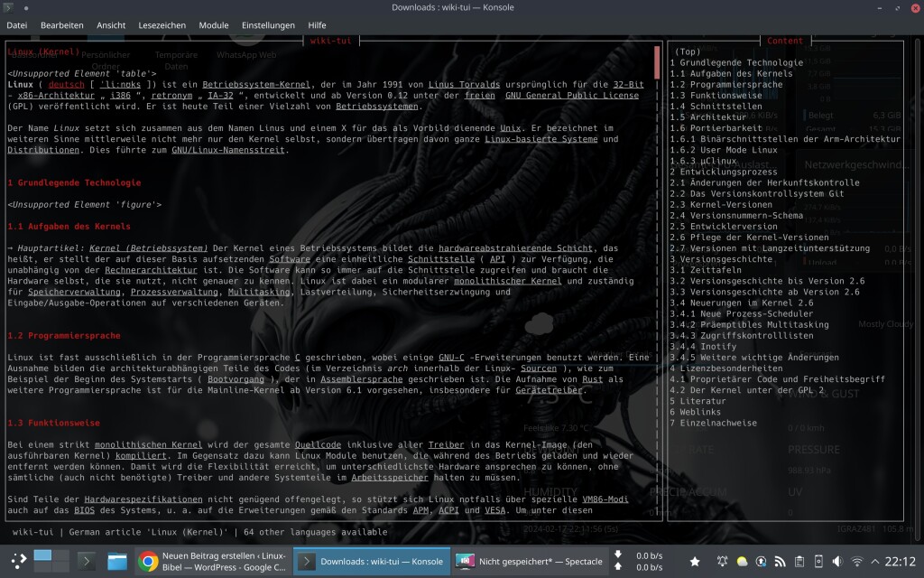This screenshot has width=924, height=578.
Task: Follow the Kernel (Betriebssystem) main article link
Action: 149,248
